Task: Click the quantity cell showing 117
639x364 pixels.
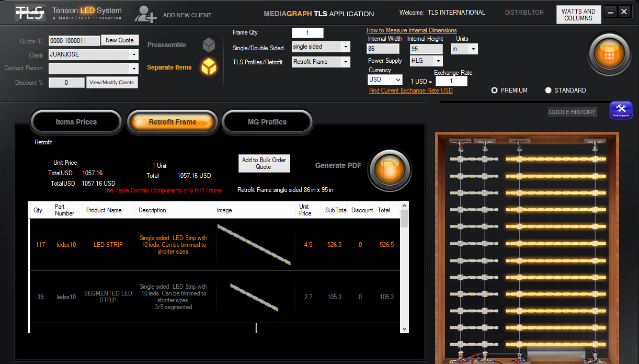Action: tap(40, 245)
